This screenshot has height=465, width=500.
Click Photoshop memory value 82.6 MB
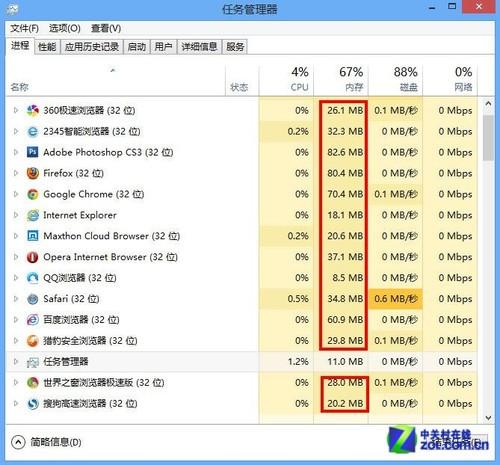click(345, 152)
